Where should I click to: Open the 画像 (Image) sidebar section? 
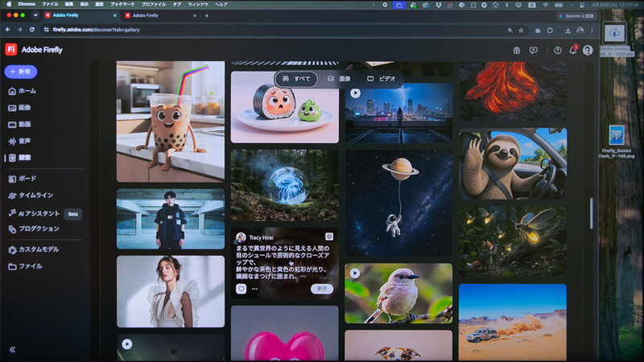coord(19,108)
